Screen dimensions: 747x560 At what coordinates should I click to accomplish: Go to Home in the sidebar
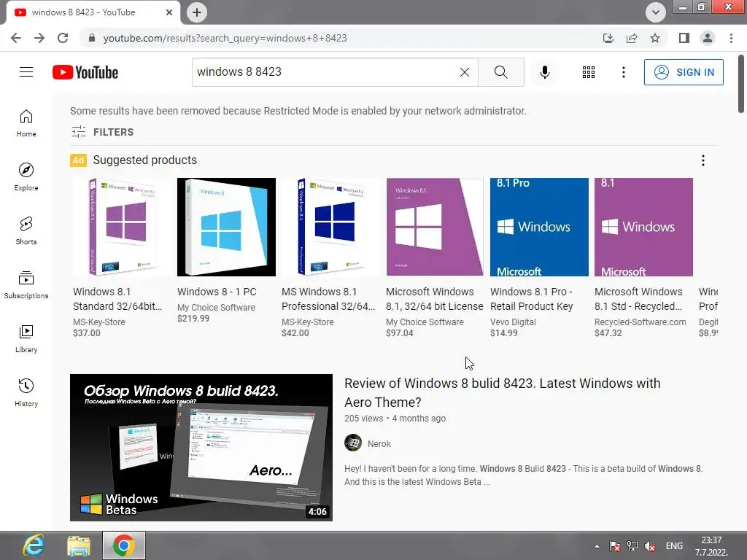pos(26,122)
